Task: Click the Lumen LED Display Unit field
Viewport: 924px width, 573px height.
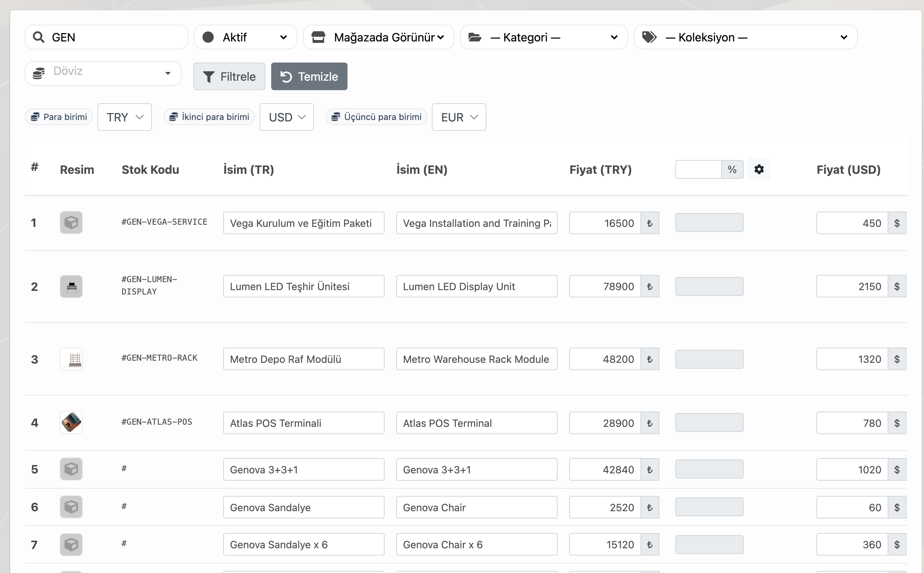Action: pyautogui.click(x=477, y=286)
